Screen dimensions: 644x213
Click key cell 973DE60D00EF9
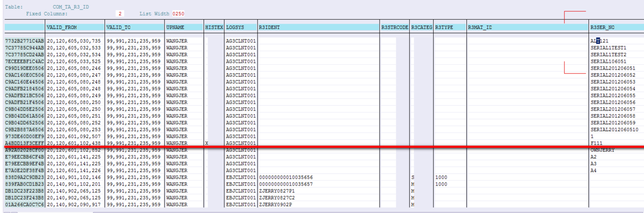tap(24, 136)
